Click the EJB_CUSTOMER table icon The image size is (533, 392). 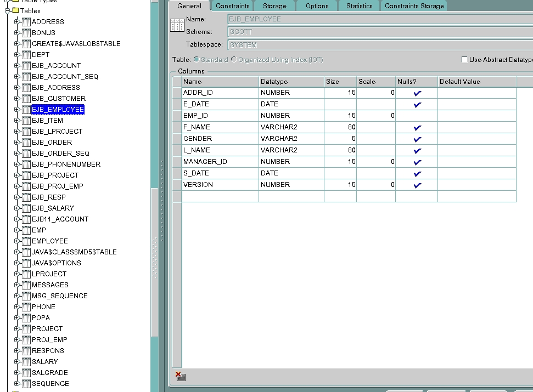pyautogui.click(x=26, y=99)
